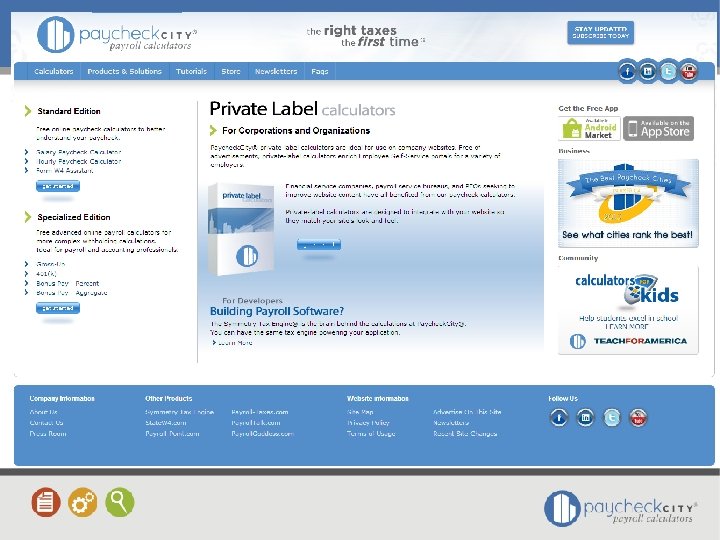Screen dimensions: 720x540
Task: Click the Specialized Edition heading
Action: click(x=74, y=217)
